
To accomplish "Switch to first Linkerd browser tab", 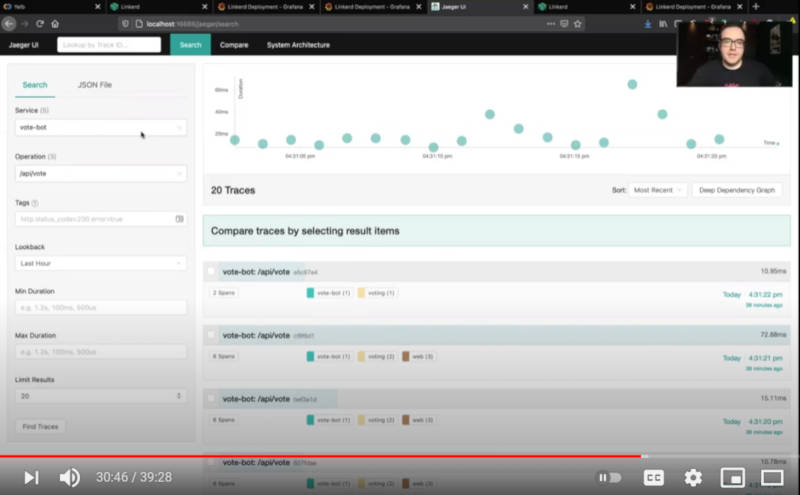I will click(x=158, y=7).
